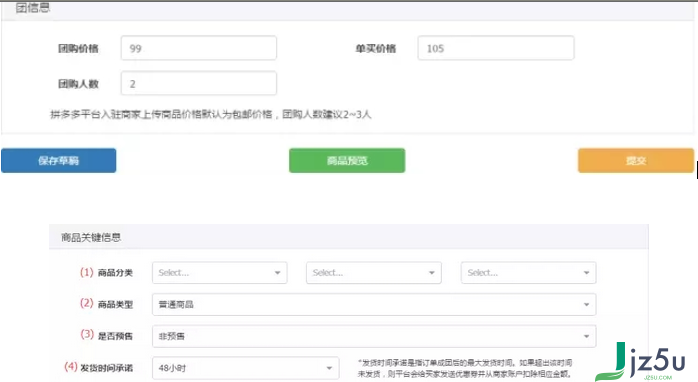The height and width of the screenshot is (382, 698).
Task: Click the orange 提交 button
Action: click(636, 160)
